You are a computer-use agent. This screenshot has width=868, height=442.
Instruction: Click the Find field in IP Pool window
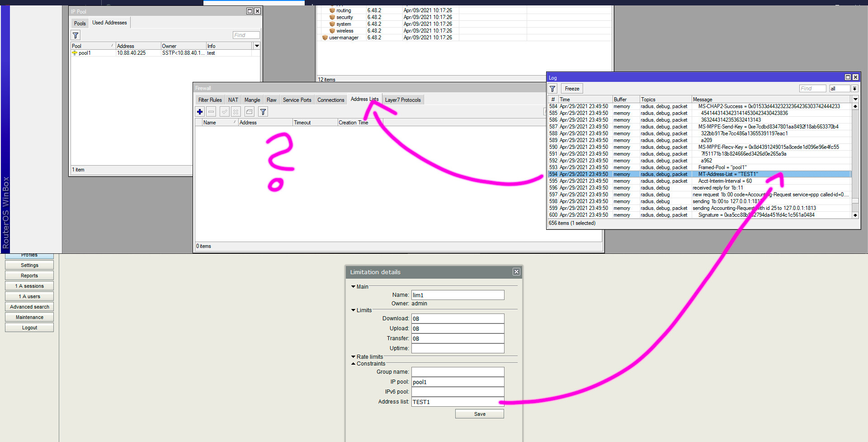click(x=246, y=35)
